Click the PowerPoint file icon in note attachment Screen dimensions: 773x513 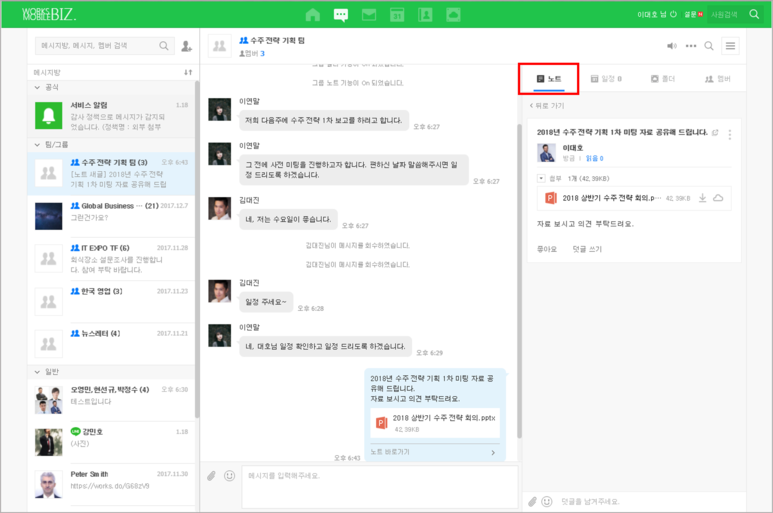coord(551,198)
